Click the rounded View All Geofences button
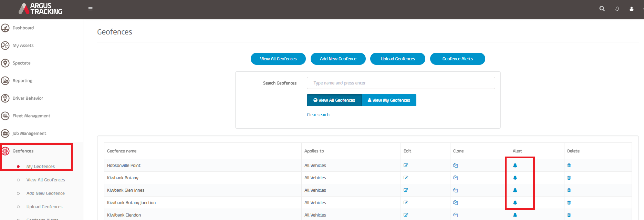Image resolution: width=644 pixels, height=220 pixels. (x=278, y=59)
